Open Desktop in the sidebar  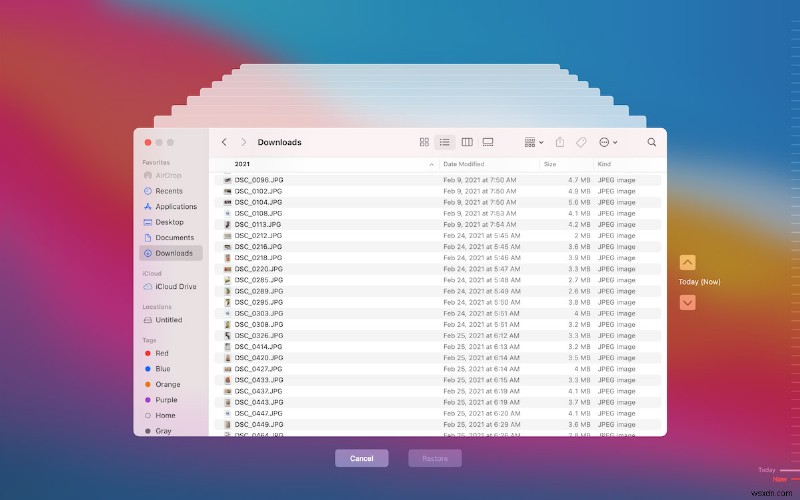[171, 222]
